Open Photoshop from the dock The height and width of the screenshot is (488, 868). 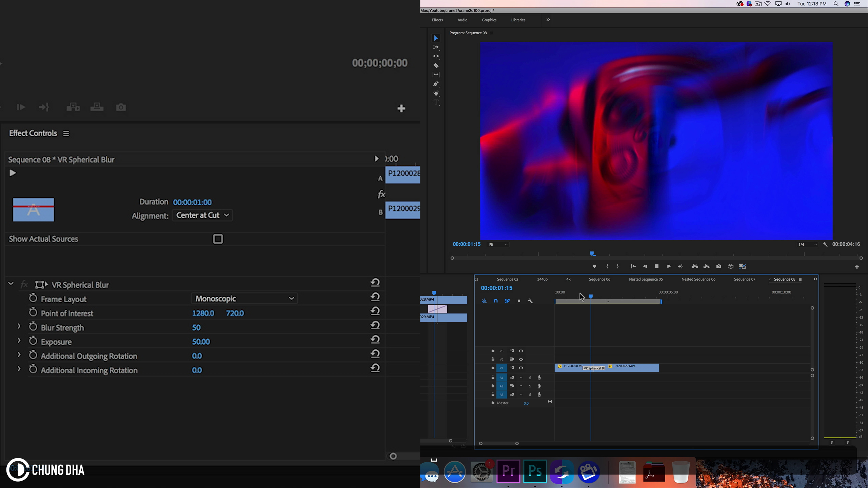[535, 471]
